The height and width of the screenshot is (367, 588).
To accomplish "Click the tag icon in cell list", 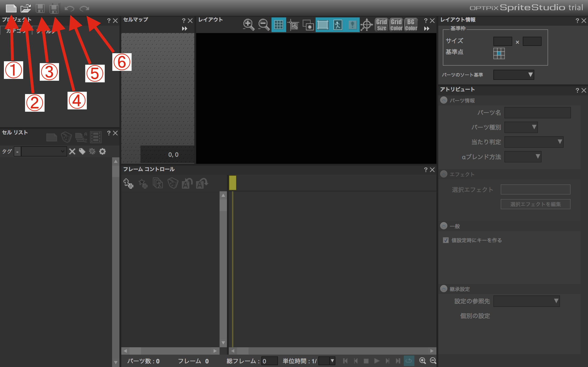I will (x=82, y=151).
